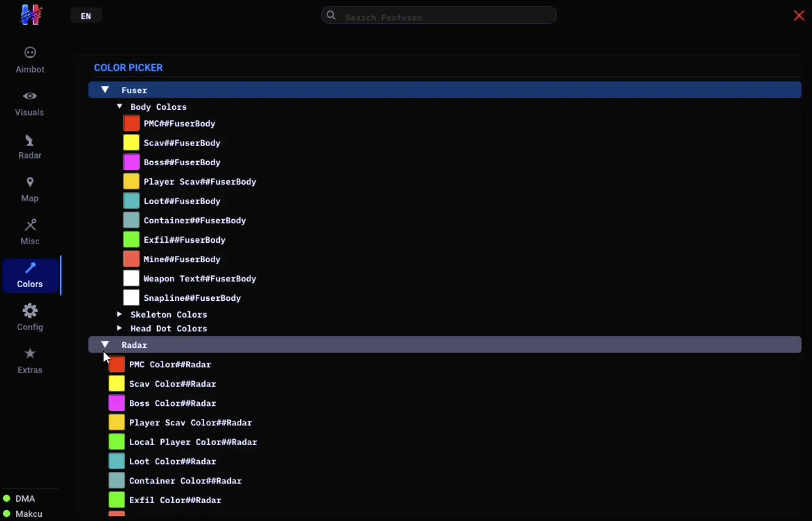Click the Makcu green status indicator
Screen dimensions: 812x521
pyautogui.click(x=7, y=514)
